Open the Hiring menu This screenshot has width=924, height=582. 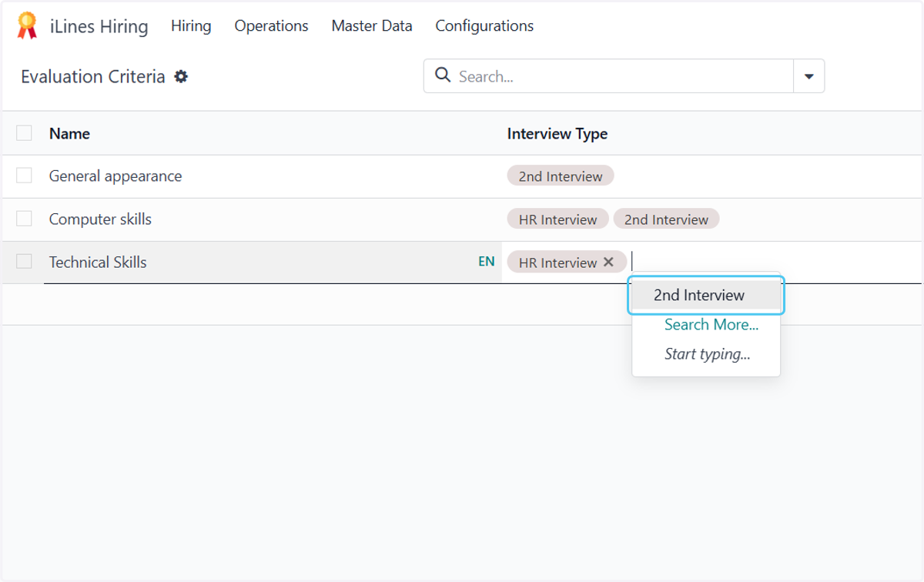pos(191,25)
